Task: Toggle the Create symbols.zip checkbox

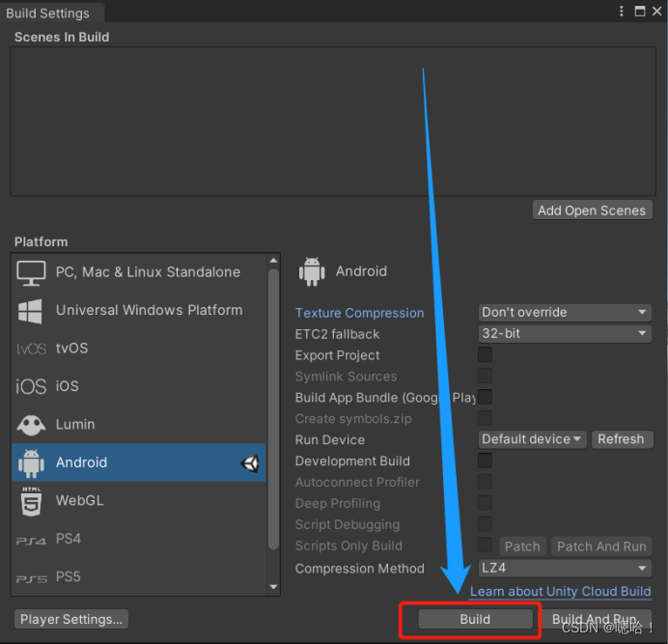Action: click(x=485, y=418)
